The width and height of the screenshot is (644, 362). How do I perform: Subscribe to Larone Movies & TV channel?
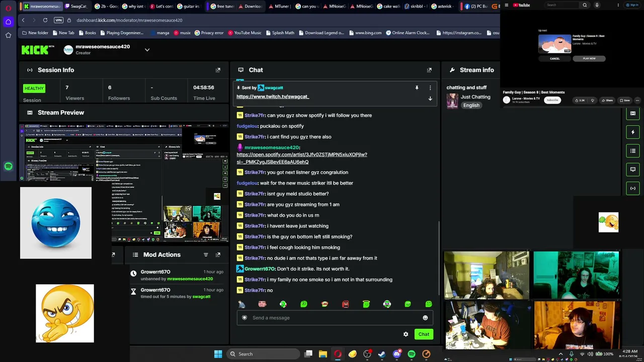(552, 100)
